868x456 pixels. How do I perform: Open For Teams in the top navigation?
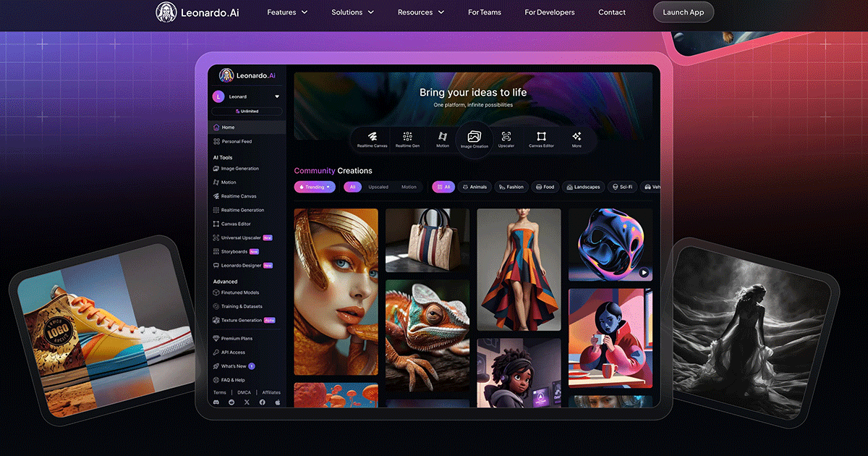click(x=485, y=12)
